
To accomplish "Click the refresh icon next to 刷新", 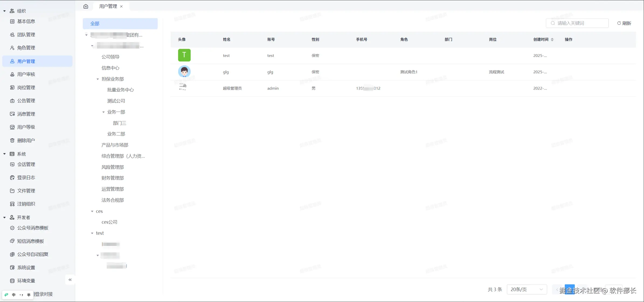I will [x=619, y=23].
